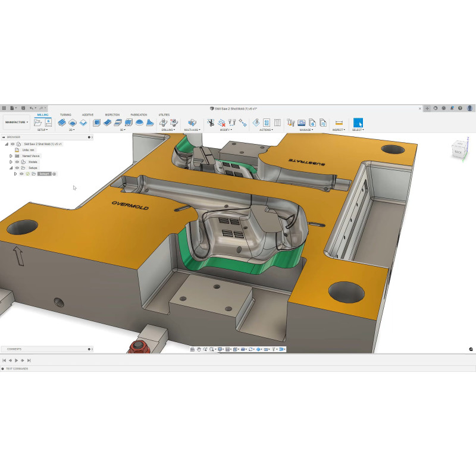Hide the Setups folder using eye icon
The image size is (476, 476).
click(17, 168)
